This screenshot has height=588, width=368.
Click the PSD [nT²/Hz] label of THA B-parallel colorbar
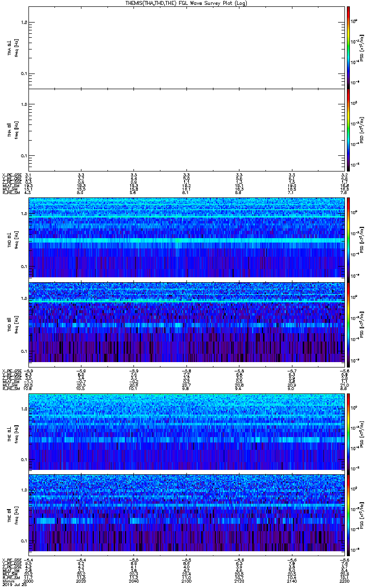362,129
